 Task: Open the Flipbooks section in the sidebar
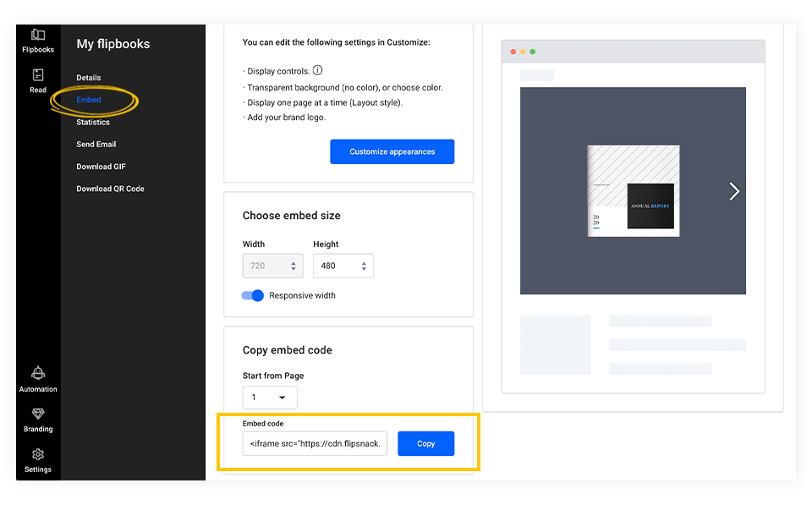(x=38, y=40)
